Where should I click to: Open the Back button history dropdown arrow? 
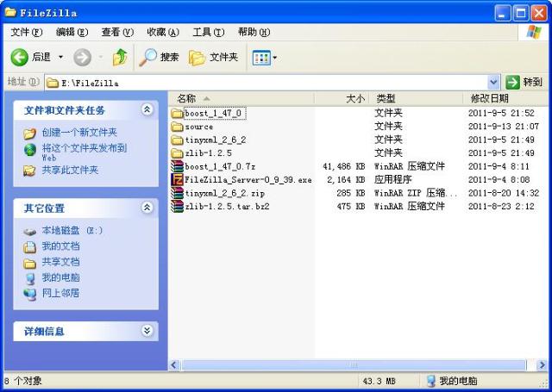click(x=60, y=58)
